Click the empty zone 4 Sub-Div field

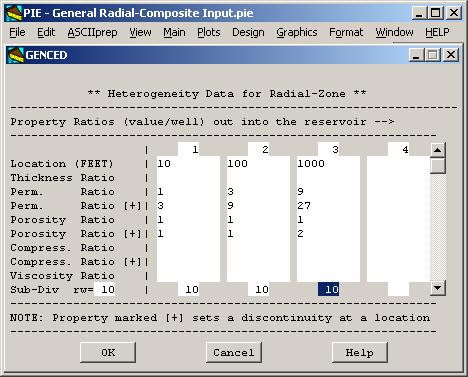click(399, 289)
